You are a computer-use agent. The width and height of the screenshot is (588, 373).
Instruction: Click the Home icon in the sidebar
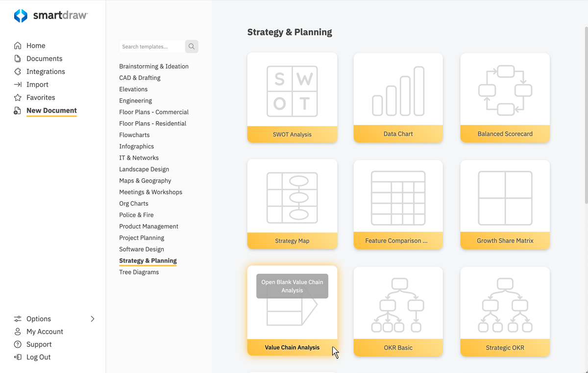18,45
